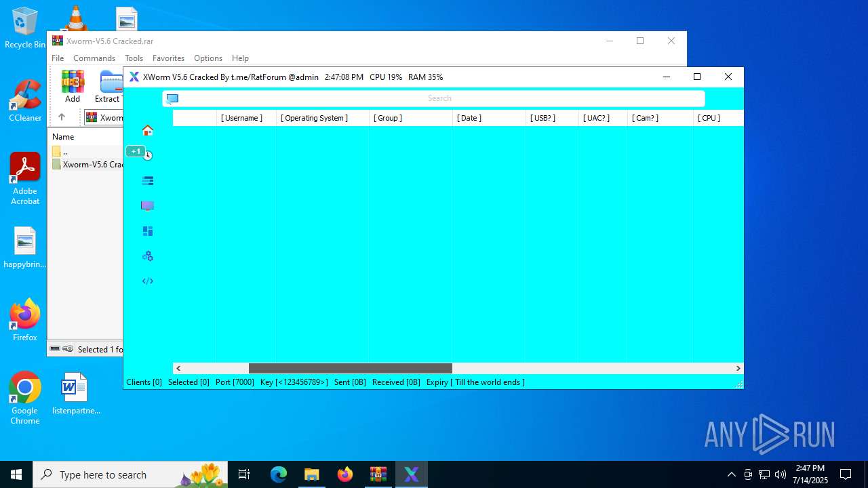Viewport: 868px width, 488px height.
Task: Open the volume control in system tray
Action: pyautogui.click(x=781, y=474)
